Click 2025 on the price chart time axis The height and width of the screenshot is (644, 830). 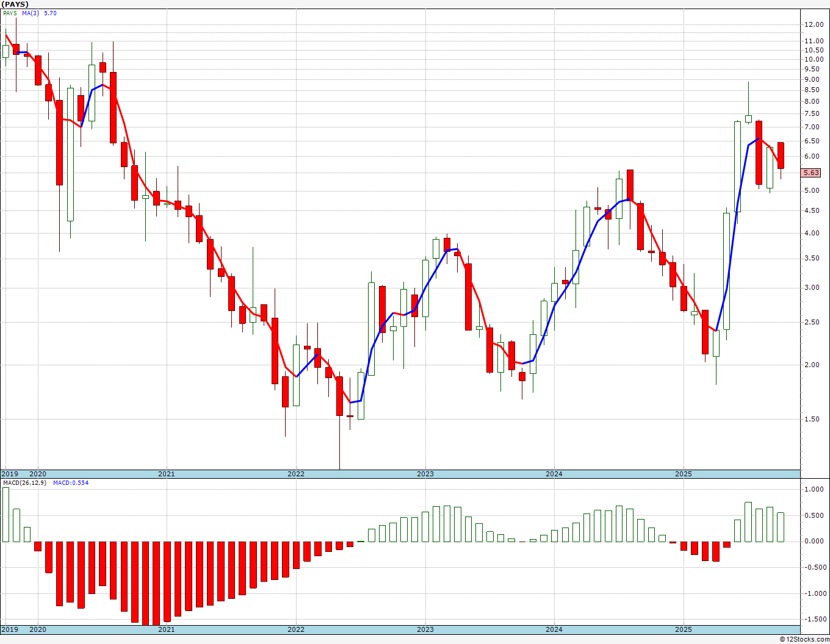[x=684, y=474]
